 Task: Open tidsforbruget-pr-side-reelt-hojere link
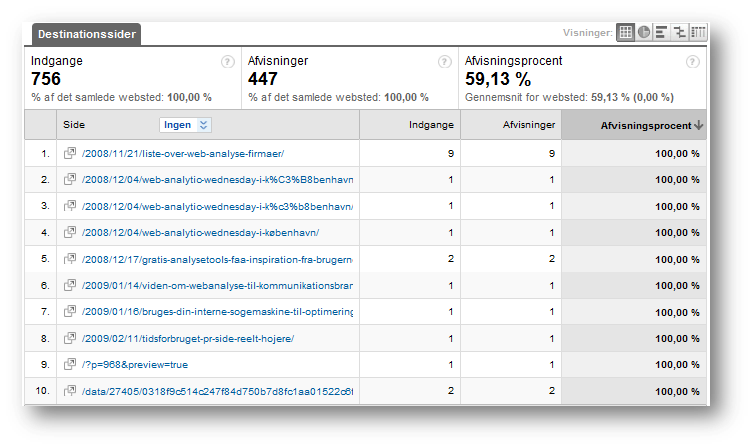tap(188, 339)
